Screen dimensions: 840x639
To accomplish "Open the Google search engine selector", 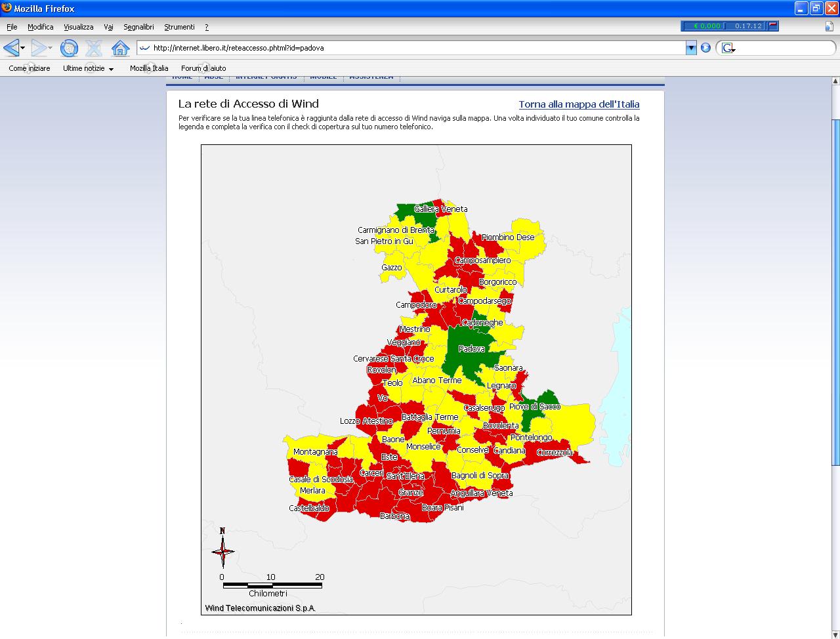I will [728, 48].
